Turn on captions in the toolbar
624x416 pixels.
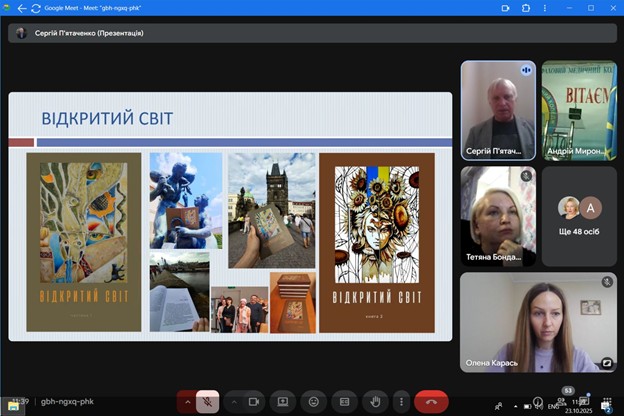(344, 401)
